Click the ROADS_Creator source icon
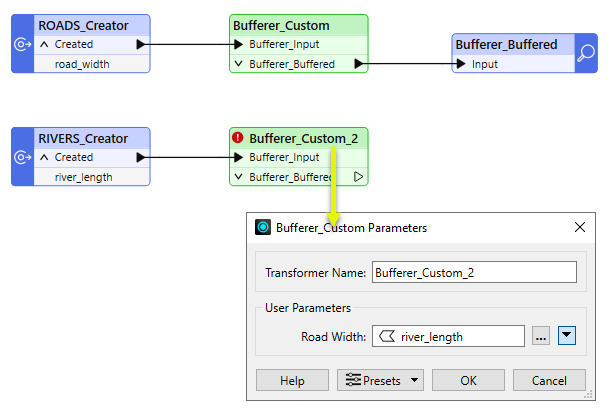The image size is (608, 411). pos(23,44)
